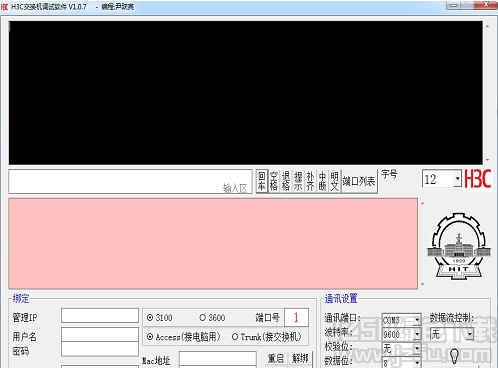Click the 重启 (Restart) button
This screenshot has height=368, width=498.
[x=276, y=358]
